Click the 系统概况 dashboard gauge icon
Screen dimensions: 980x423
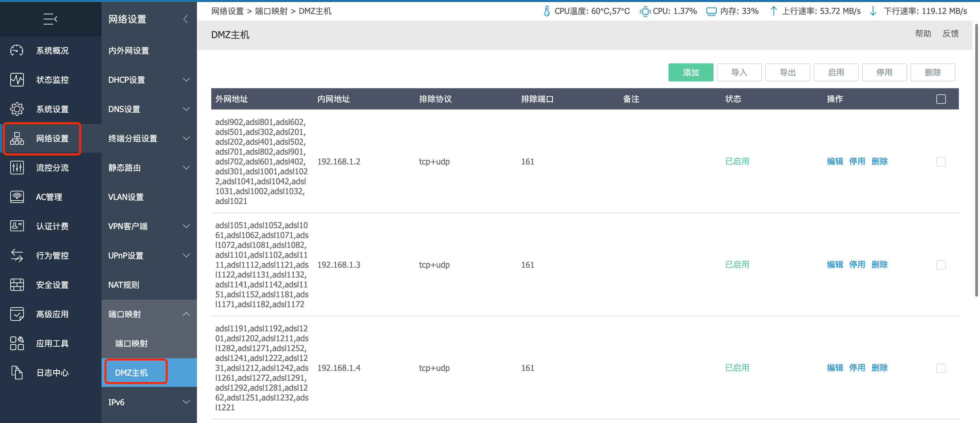[x=17, y=51]
